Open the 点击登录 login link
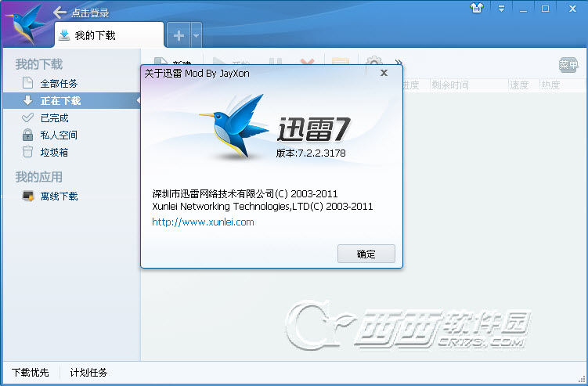This screenshot has height=386, width=588. [x=90, y=13]
